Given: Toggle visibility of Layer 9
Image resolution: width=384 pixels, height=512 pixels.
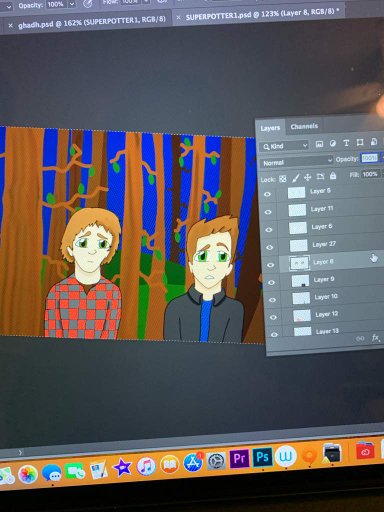Looking at the screenshot, I should (272, 282).
